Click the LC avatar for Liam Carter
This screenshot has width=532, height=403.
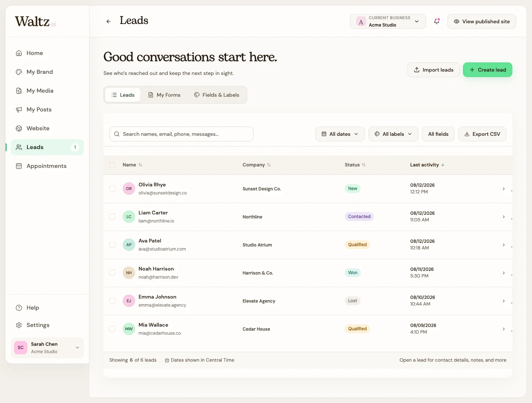129,217
